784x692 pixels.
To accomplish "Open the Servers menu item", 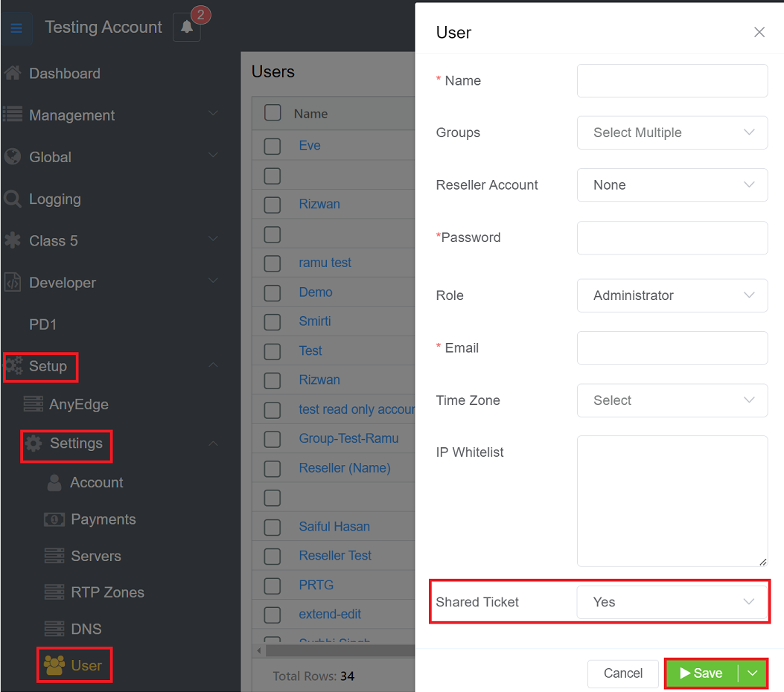I will coord(95,556).
